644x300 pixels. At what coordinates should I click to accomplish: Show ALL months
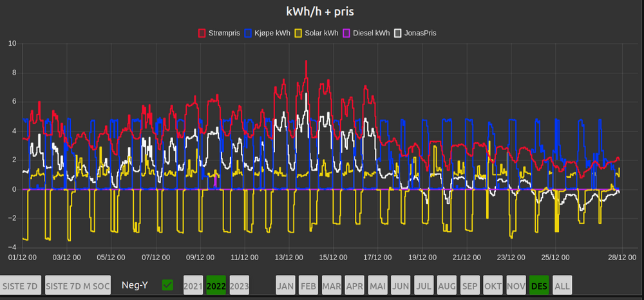[562, 285]
